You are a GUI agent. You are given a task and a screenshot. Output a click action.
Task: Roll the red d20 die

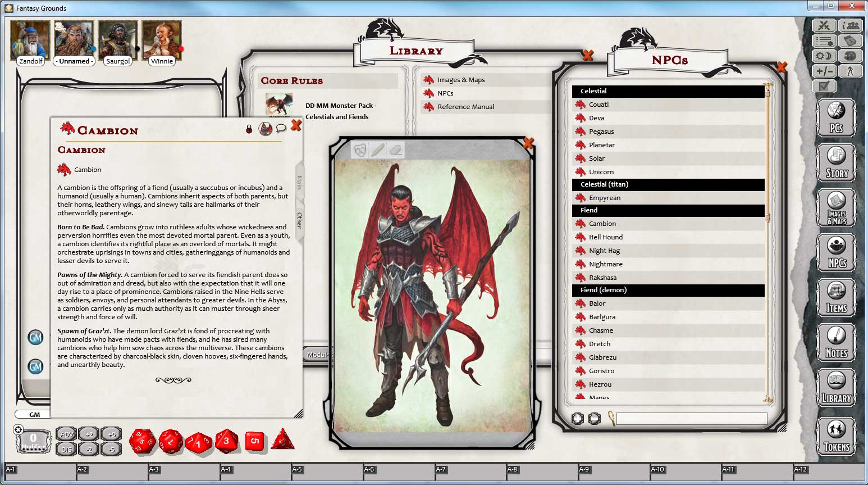click(142, 441)
